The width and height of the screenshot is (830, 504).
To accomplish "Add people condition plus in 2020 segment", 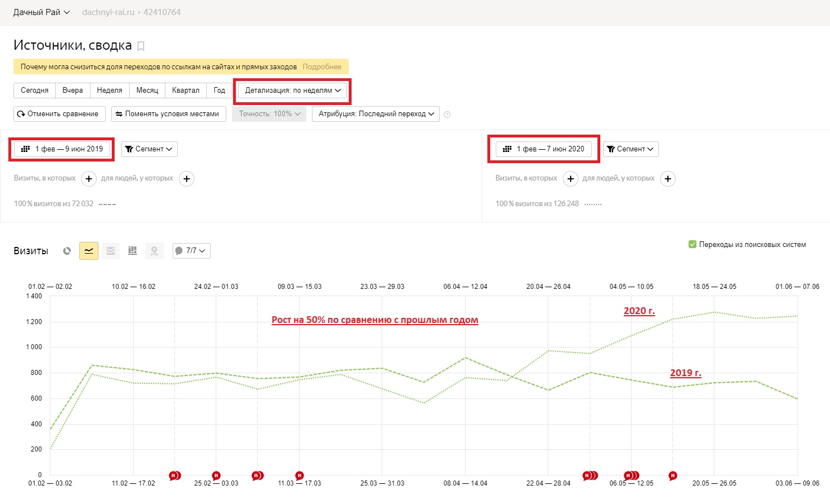I will coord(668,179).
